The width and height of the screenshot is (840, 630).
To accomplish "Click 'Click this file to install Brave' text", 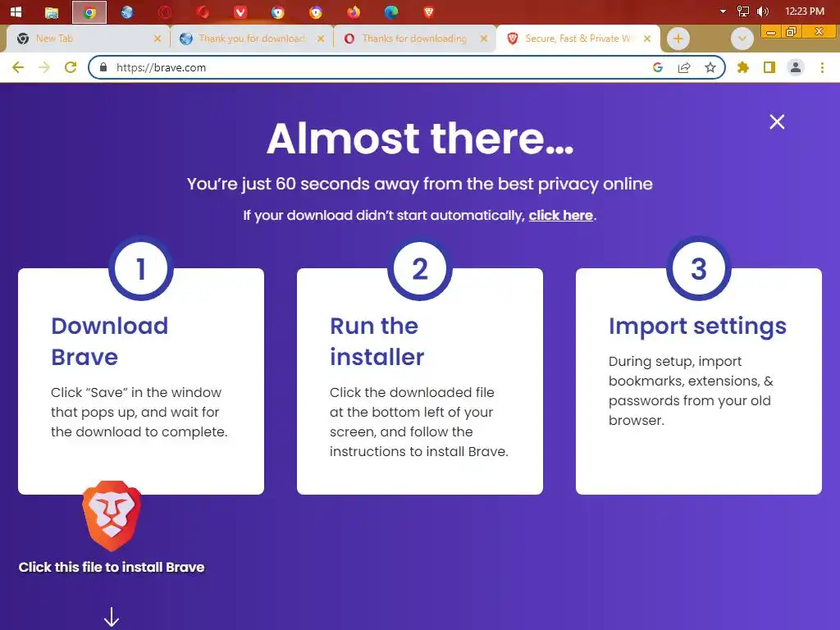I will point(112,568).
